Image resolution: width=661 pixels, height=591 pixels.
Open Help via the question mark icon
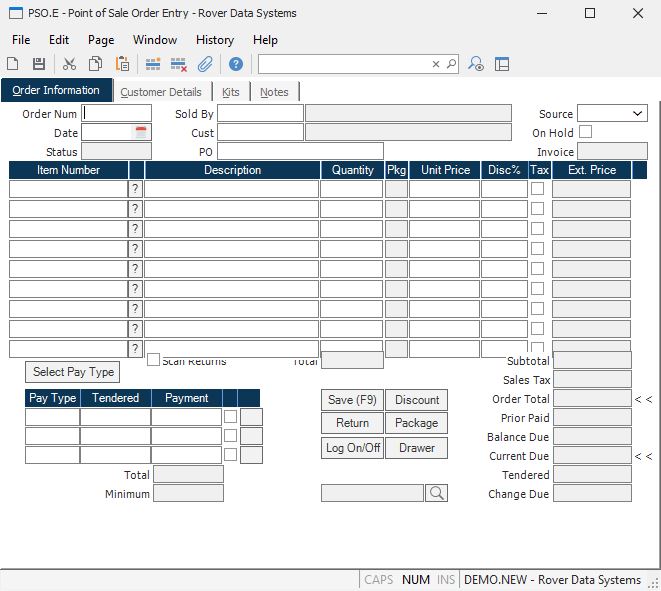click(x=236, y=64)
